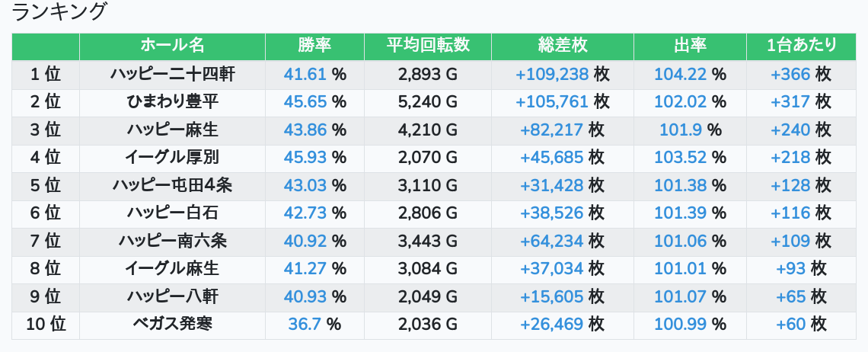The width and height of the screenshot is (868, 352).
Task: Sort by 勝率 column header
Action: 314,46
